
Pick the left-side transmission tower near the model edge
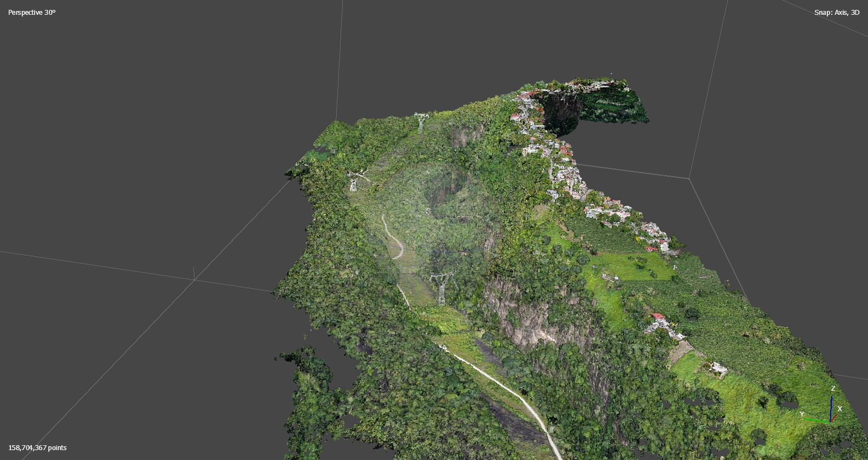[x=354, y=181]
